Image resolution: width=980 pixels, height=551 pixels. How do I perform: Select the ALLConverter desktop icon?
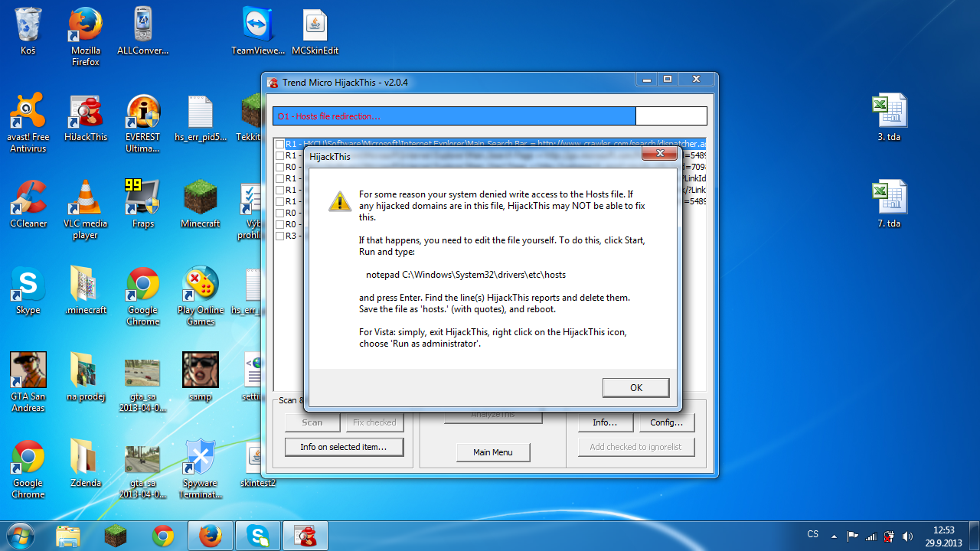click(x=142, y=32)
